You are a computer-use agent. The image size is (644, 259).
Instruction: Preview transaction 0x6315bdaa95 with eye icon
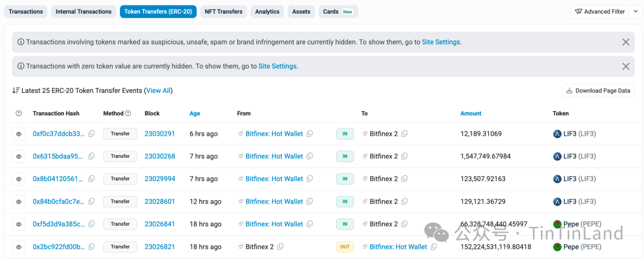tap(19, 157)
